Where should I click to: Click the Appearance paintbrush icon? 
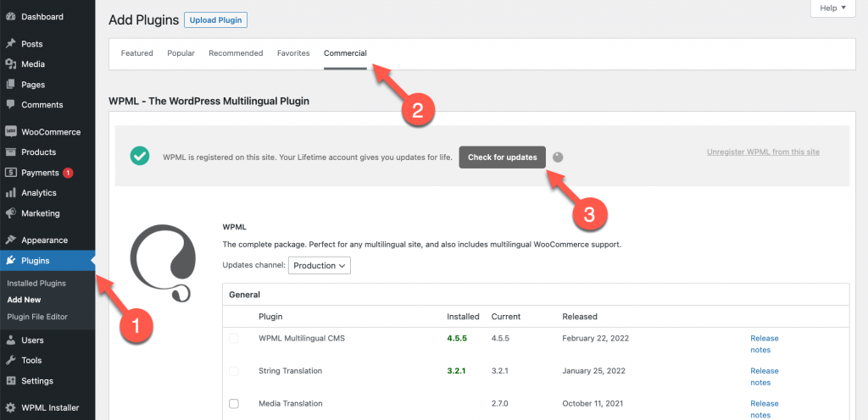click(10, 240)
